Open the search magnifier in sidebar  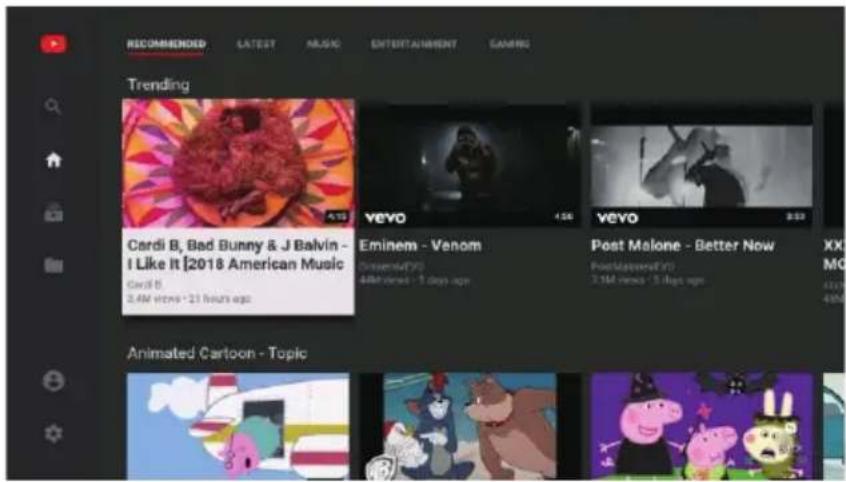point(52,106)
